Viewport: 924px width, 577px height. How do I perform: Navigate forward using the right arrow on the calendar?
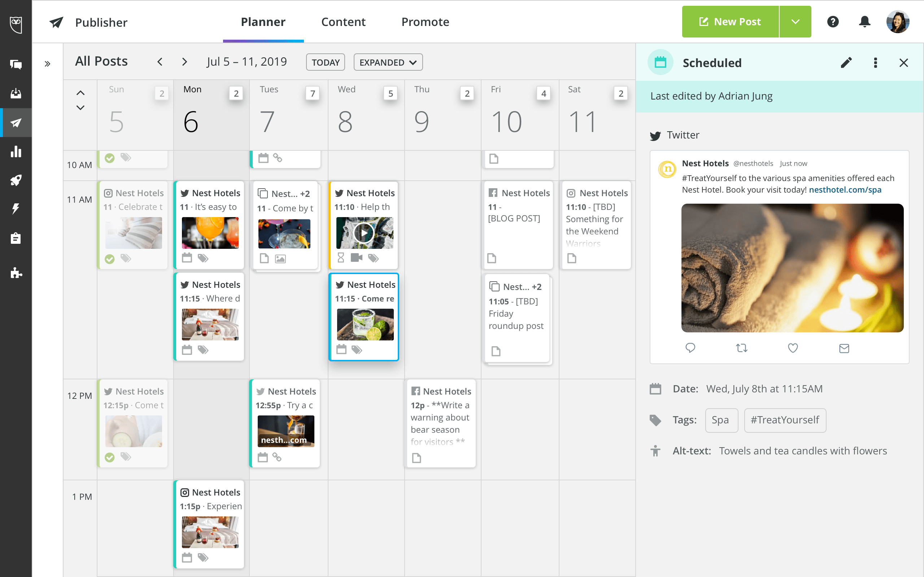coord(183,62)
